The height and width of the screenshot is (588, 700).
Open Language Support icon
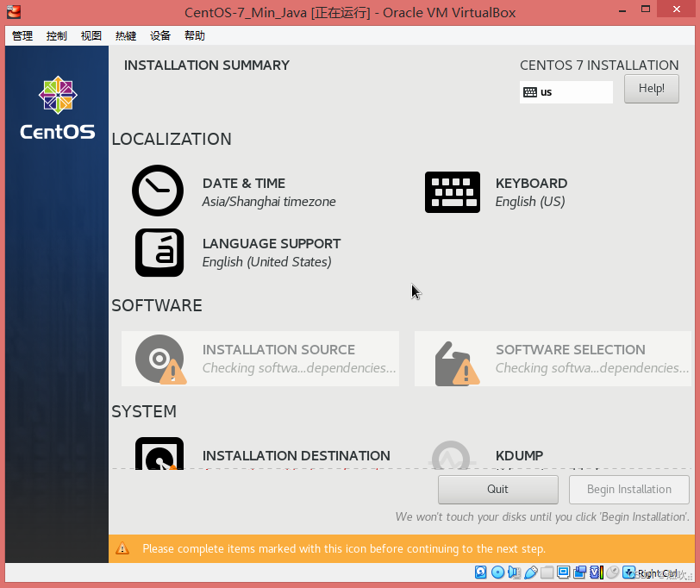[x=159, y=253]
